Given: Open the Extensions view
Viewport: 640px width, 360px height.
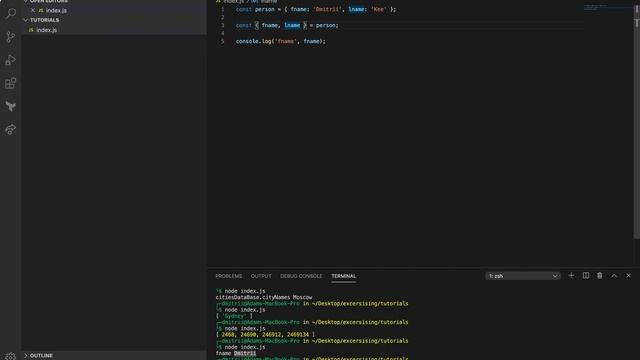Looking at the screenshot, I should coord(11,83).
